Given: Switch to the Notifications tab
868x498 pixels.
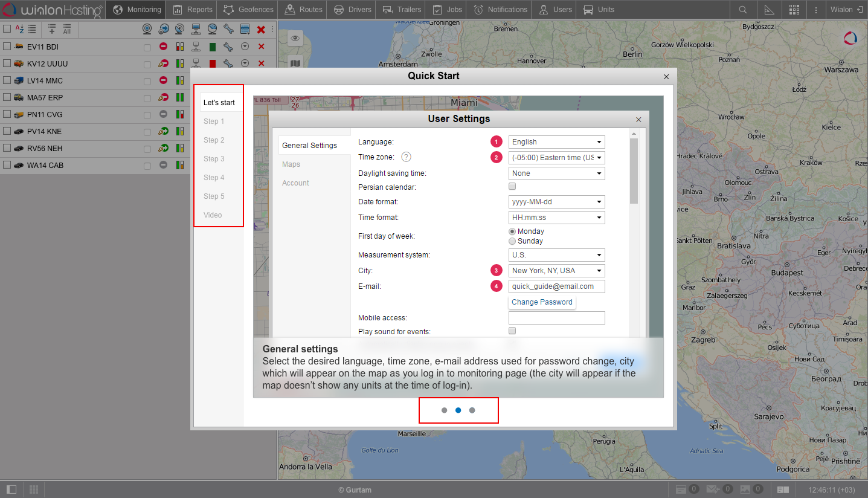Looking at the screenshot, I should [x=500, y=10].
